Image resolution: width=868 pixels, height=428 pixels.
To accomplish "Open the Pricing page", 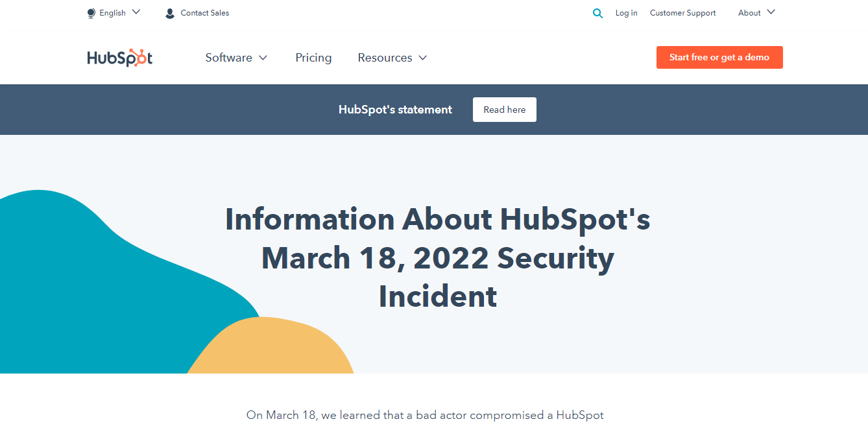I will (x=313, y=58).
